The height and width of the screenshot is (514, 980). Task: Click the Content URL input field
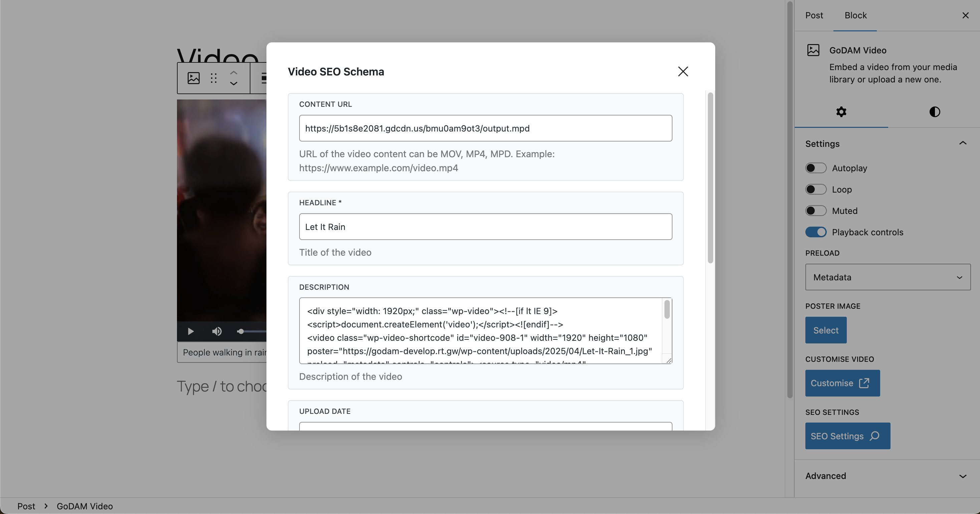click(485, 128)
